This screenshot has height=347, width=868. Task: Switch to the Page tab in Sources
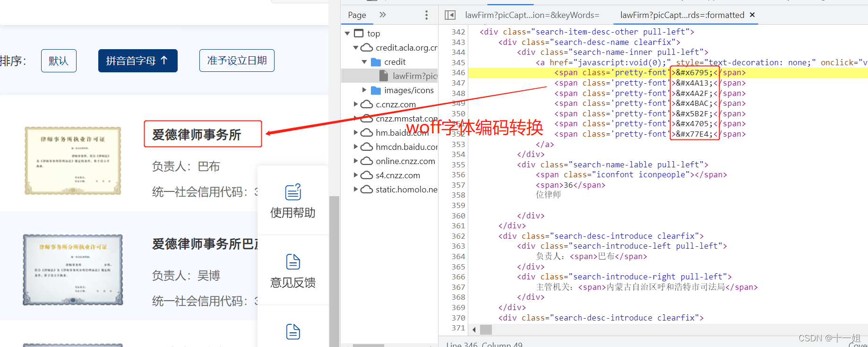357,15
